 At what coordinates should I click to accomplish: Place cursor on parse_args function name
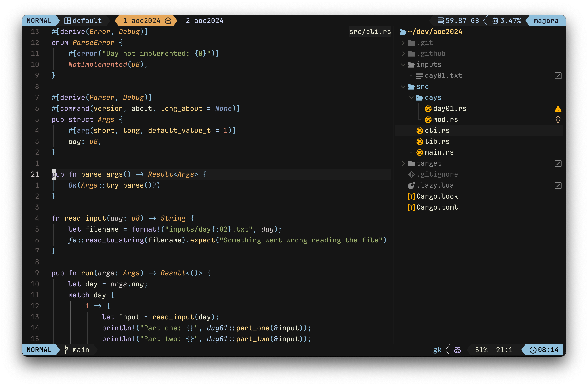tap(102, 174)
